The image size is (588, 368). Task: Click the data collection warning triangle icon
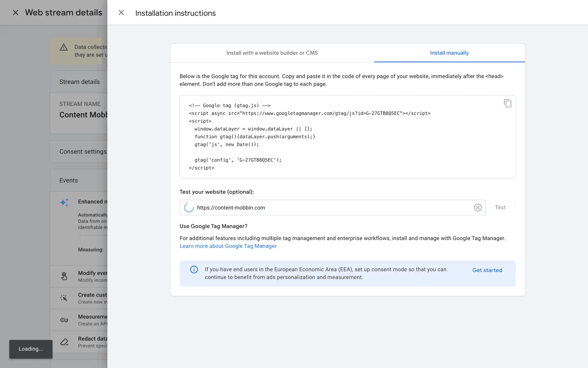point(64,47)
